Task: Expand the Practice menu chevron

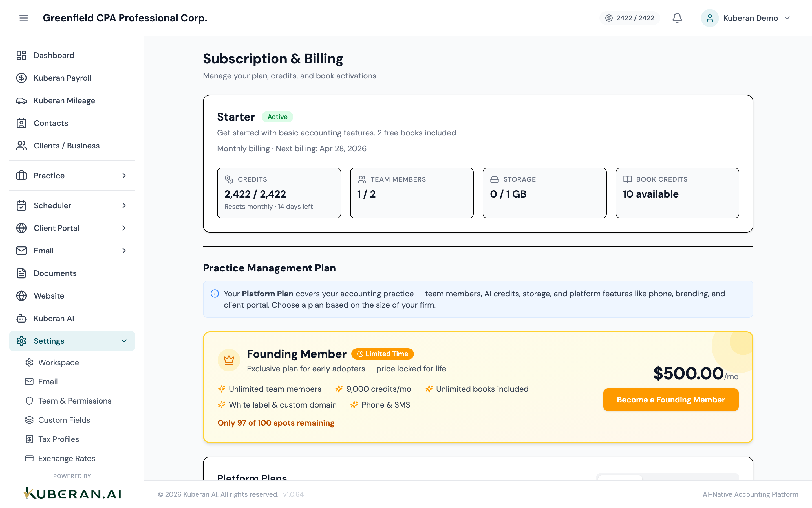Action: coord(124,176)
